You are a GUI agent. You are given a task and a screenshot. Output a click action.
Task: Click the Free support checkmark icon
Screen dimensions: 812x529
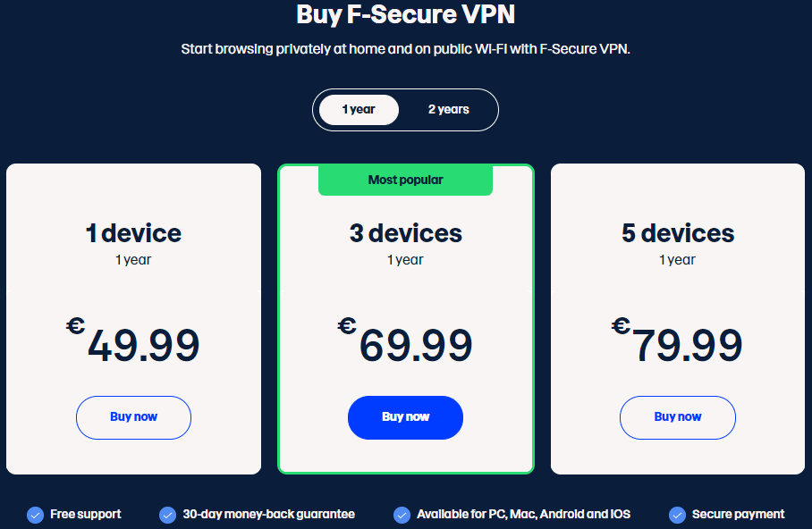(35, 515)
